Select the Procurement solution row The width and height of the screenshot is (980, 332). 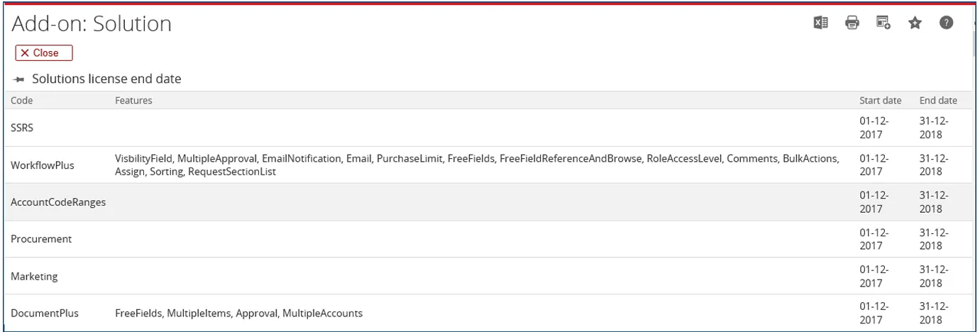[41, 239]
